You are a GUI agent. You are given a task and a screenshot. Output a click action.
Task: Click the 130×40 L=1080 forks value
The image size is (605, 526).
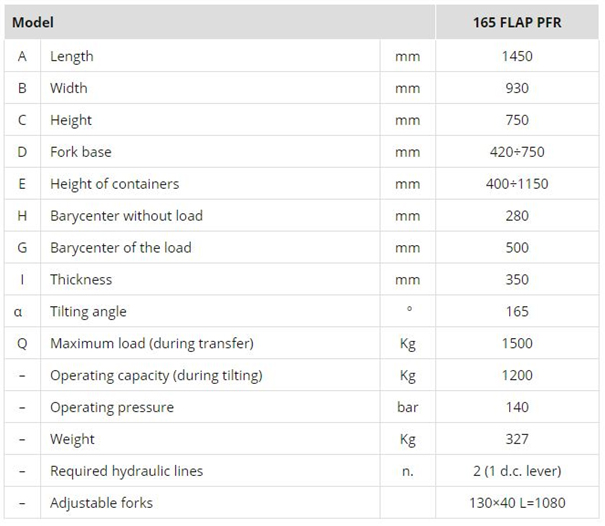click(517, 503)
